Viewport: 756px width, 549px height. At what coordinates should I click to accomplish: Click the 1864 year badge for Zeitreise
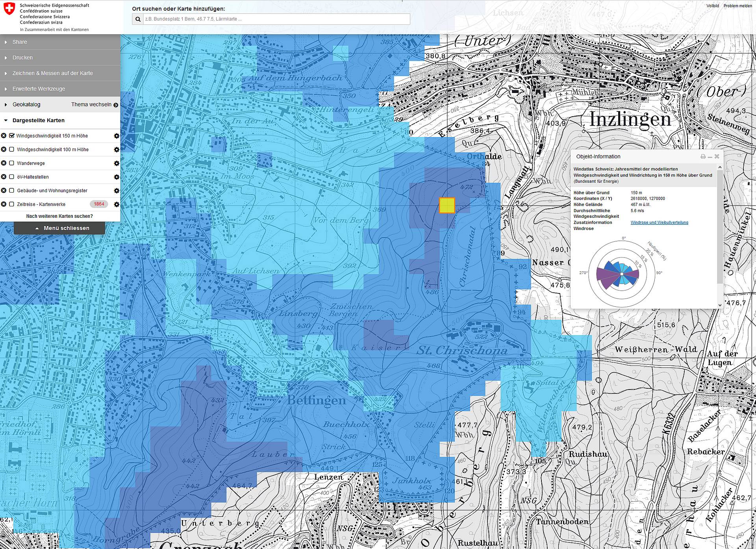(x=99, y=204)
